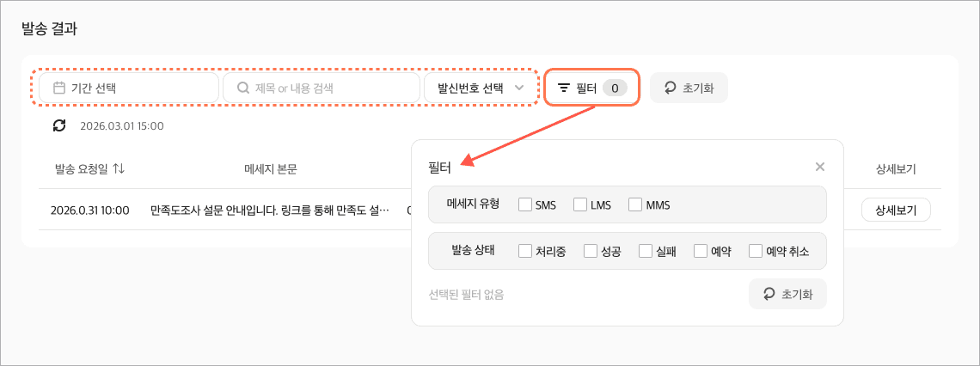Enable the 성공 status checkbox

point(591,251)
